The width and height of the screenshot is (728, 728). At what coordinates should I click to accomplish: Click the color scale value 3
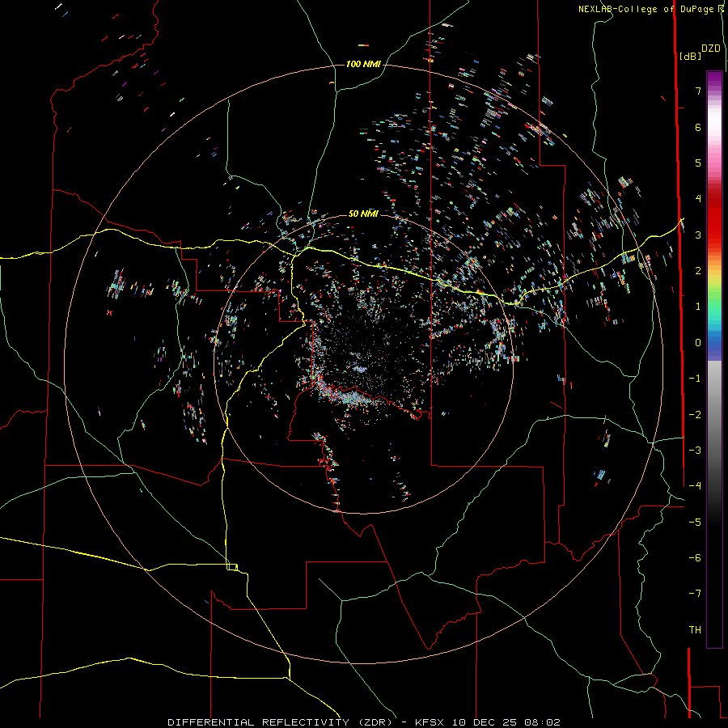click(698, 235)
